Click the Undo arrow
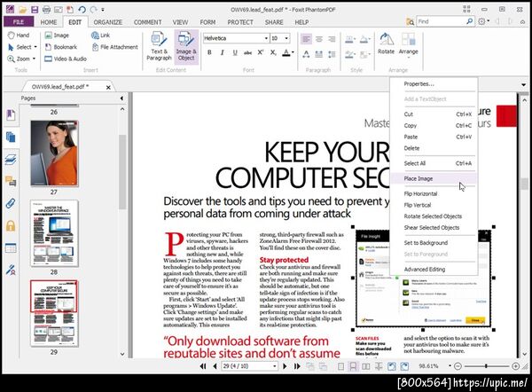The height and width of the screenshot is (392, 532). click(82, 10)
